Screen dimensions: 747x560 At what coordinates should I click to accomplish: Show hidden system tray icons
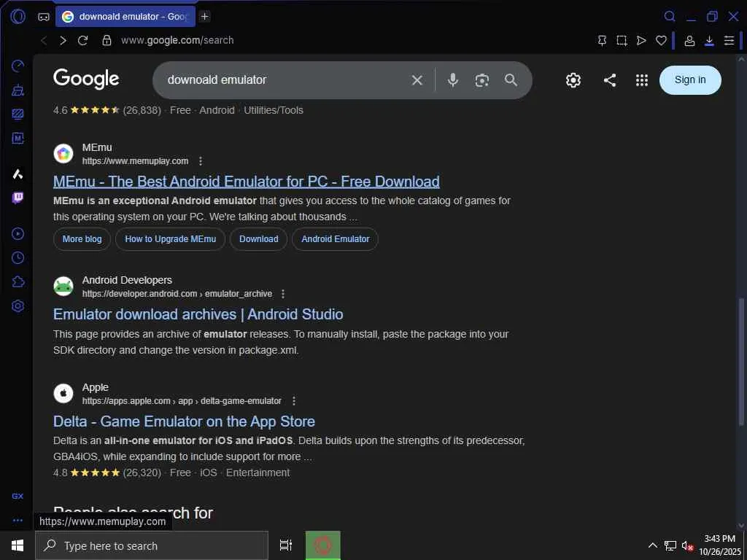(x=653, y=545)
